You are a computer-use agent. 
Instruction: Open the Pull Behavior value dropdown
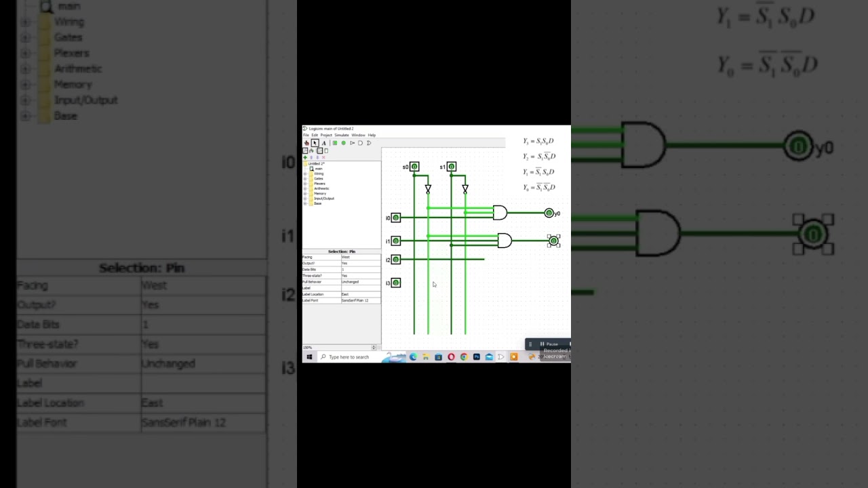[x=361, y=282]
